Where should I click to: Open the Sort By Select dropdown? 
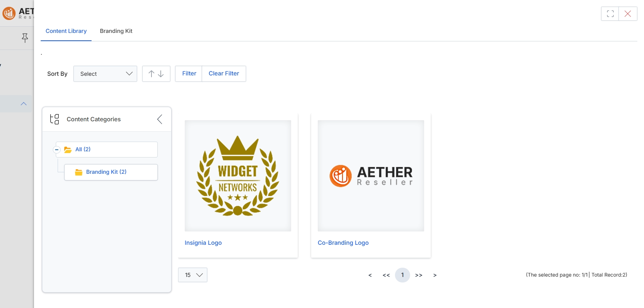tap(105, 74)
